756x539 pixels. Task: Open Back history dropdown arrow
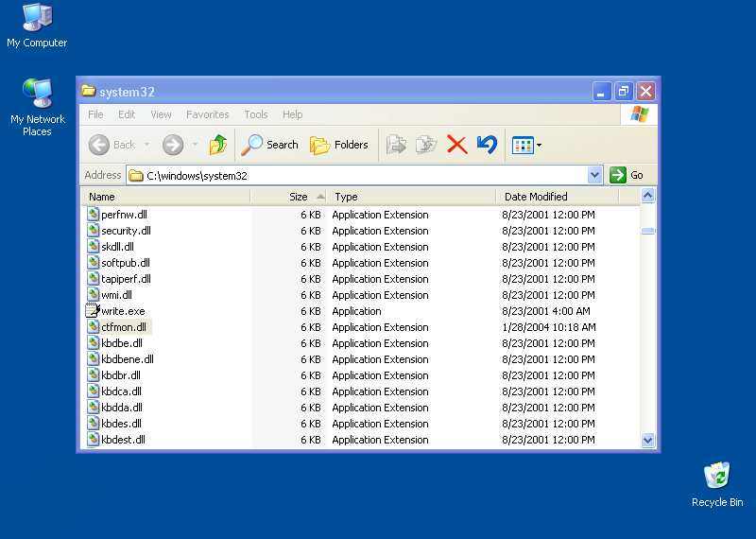point(146,145)
